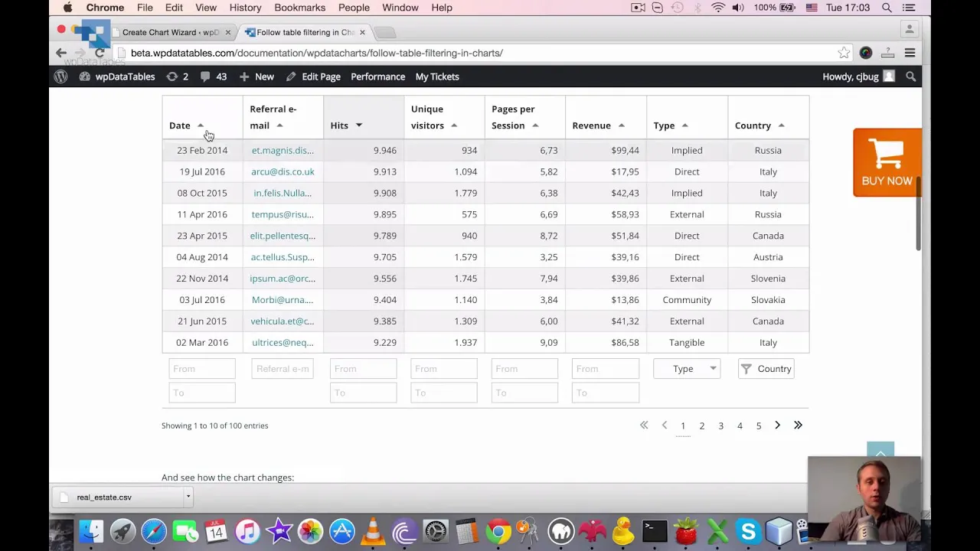Click the orange BUY NOW cart button
The width and height of the screenshot is (980, 551).
point(887,162)
